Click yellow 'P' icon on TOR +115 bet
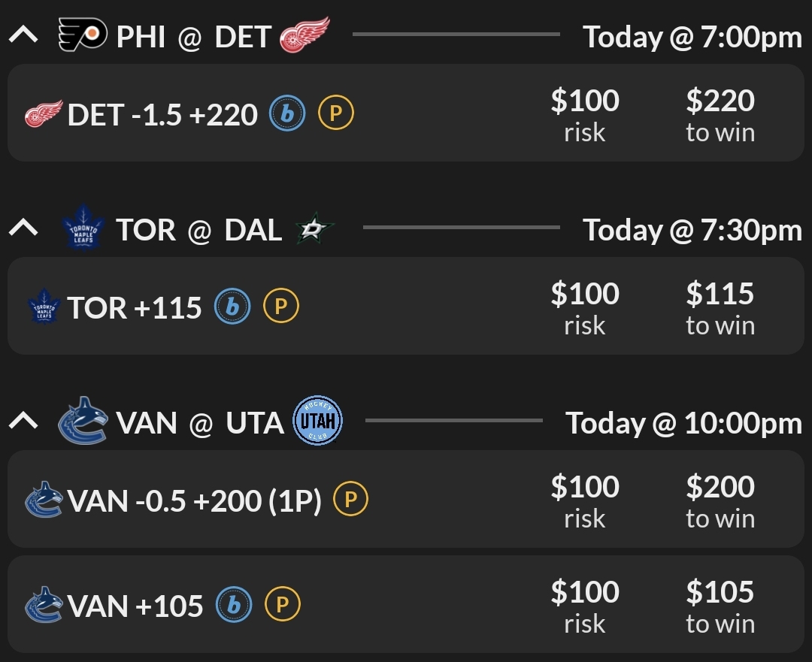This screenshot has height=662, width=812. coord(281,307)
